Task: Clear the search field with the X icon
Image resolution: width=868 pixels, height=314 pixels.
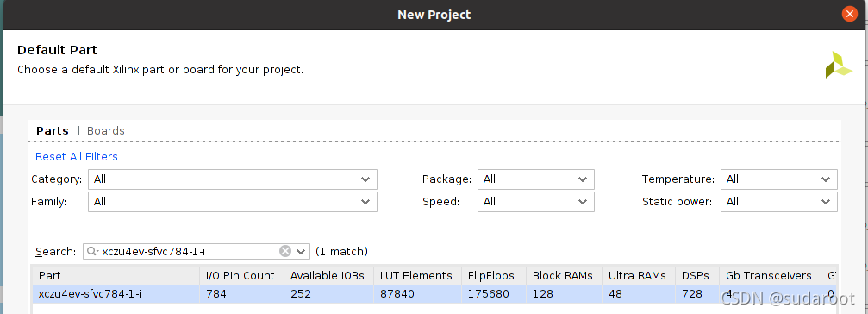Action: 285,251
